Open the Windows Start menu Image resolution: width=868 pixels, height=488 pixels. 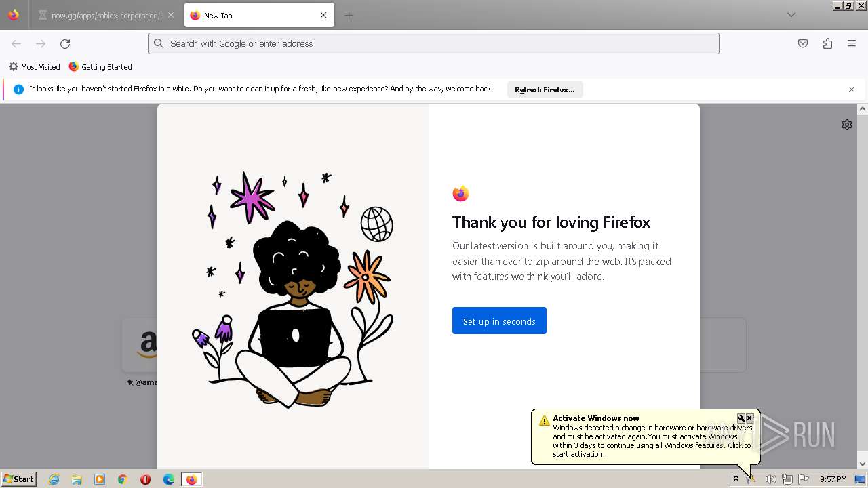[18, 479]
